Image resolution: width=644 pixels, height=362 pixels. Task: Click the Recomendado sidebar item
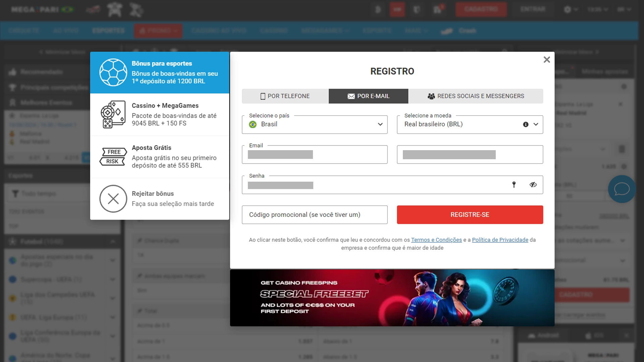(x=42, y=72)
